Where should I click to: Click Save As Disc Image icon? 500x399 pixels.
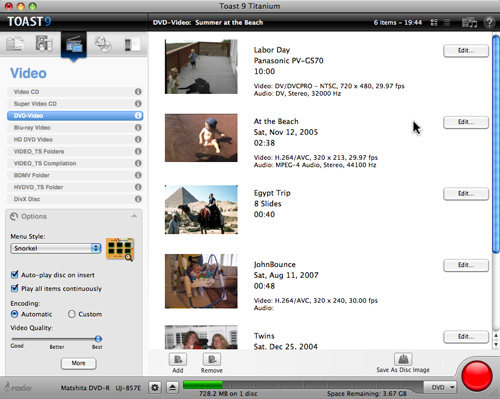pyautogui.click(x=403, y=359)
